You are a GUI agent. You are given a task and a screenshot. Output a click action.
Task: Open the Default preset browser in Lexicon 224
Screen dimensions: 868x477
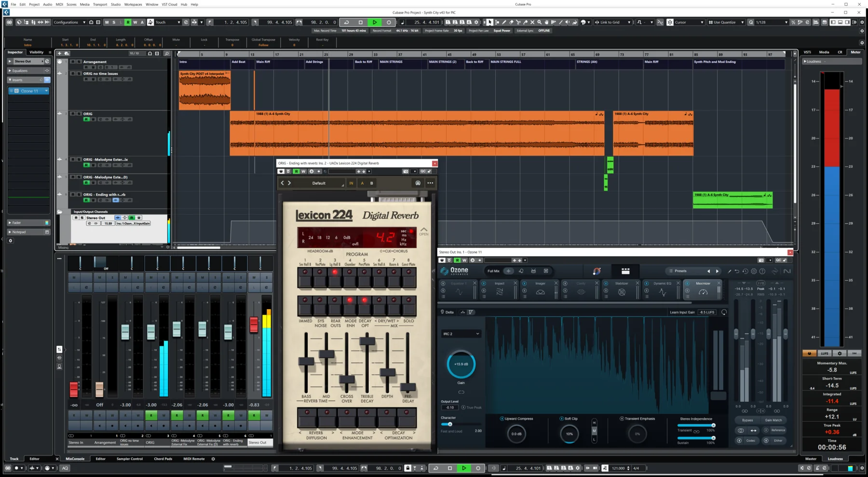point(319,183)
